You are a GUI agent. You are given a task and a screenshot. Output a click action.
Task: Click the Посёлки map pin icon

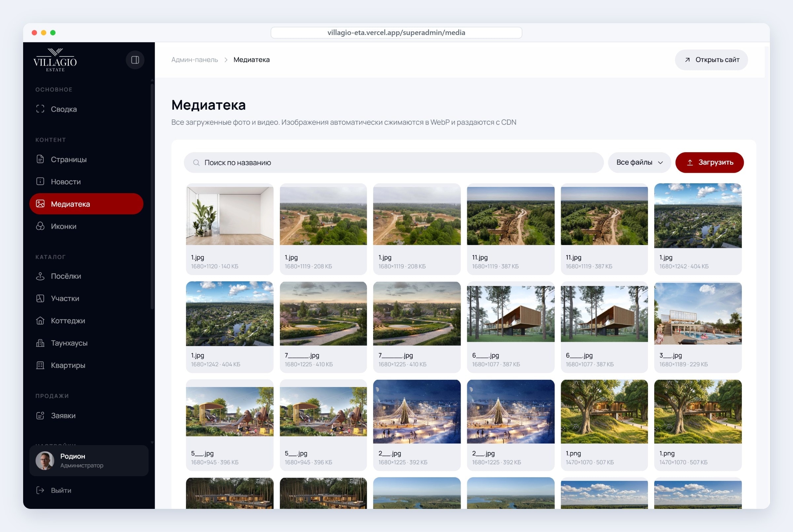click(x=40, y=276)
